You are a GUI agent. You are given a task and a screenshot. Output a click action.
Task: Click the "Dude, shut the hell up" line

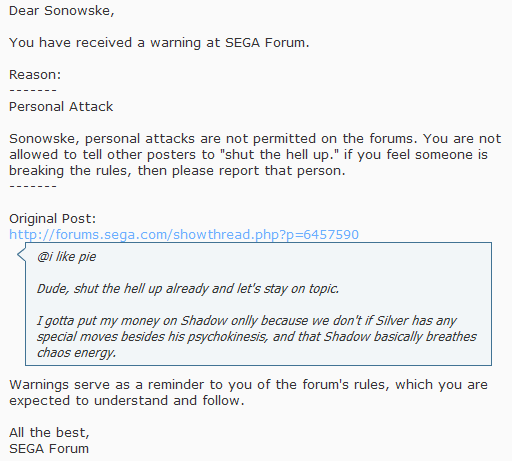click(188, 289)
